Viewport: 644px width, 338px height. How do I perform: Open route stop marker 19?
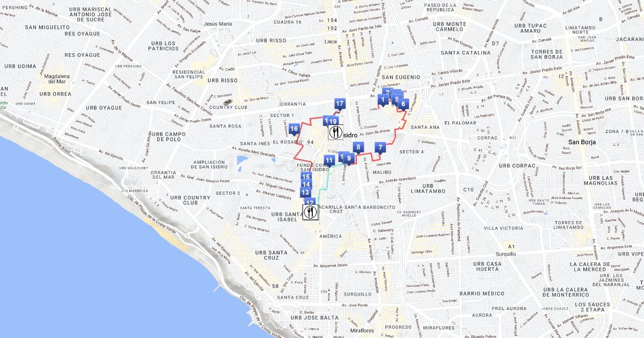pyautogui.click(x=333, y=122)
